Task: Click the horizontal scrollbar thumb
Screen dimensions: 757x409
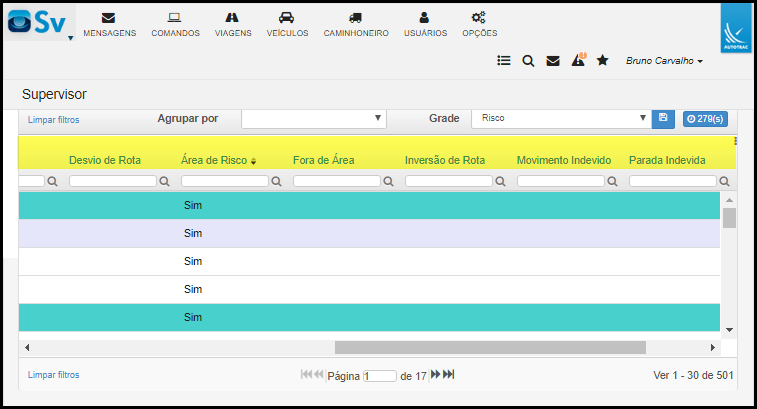Action: (490, 347)
